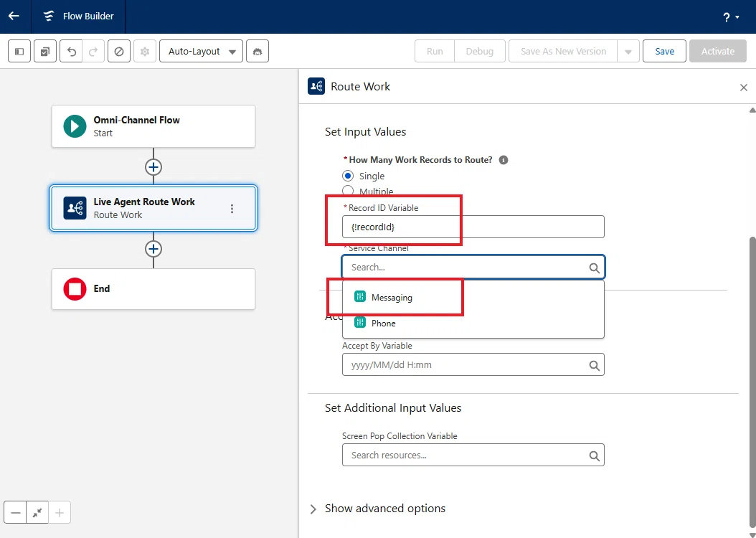756x538 pixels.
Task: Click Save As New Version
Action: tap(563, 51)
